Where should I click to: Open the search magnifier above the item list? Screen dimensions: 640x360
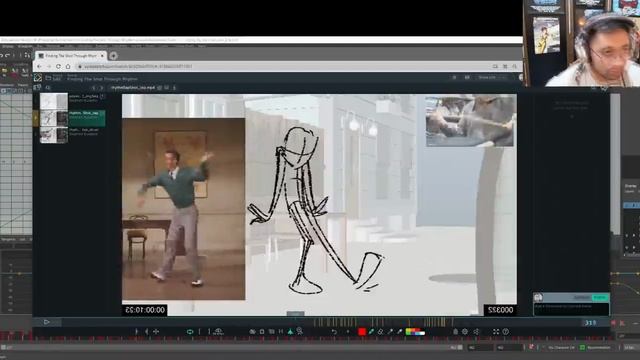click(48, 88)
